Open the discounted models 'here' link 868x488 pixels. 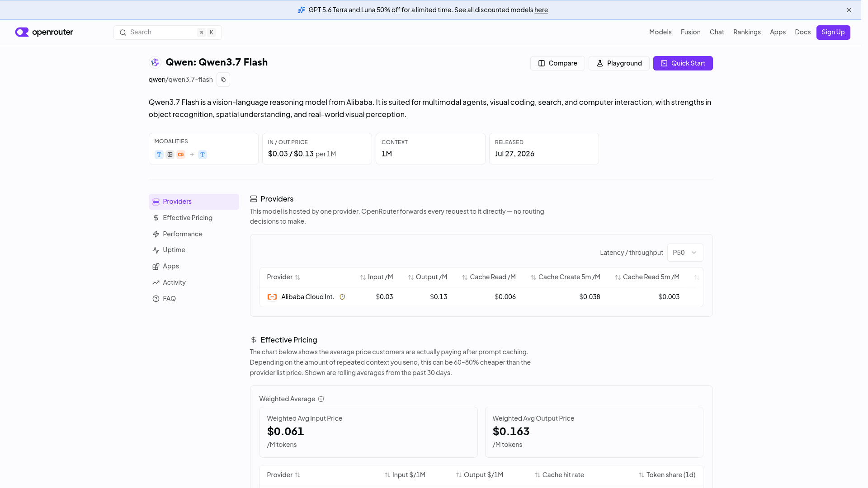[541, 10]
